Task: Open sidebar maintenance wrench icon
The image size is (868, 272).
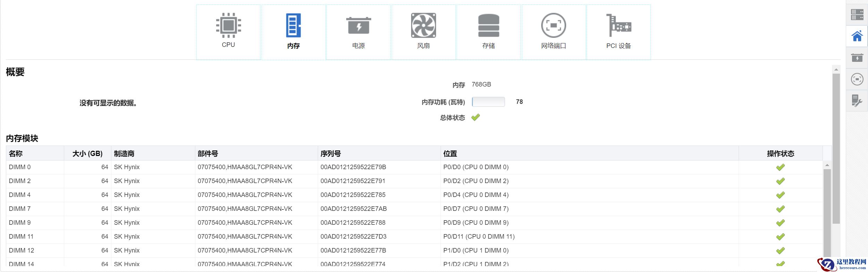Action: pos(857,101)
